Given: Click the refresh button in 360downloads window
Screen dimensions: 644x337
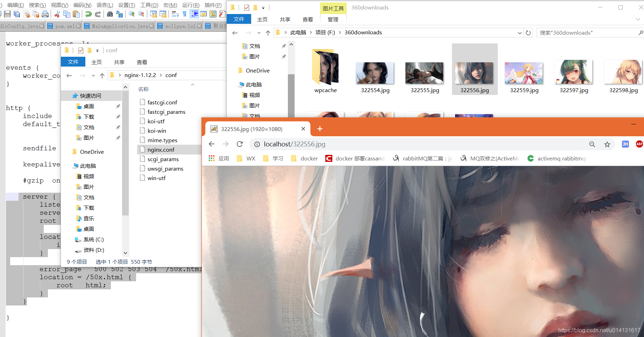Looking at the screenshot, I should [x=528, y=33].
